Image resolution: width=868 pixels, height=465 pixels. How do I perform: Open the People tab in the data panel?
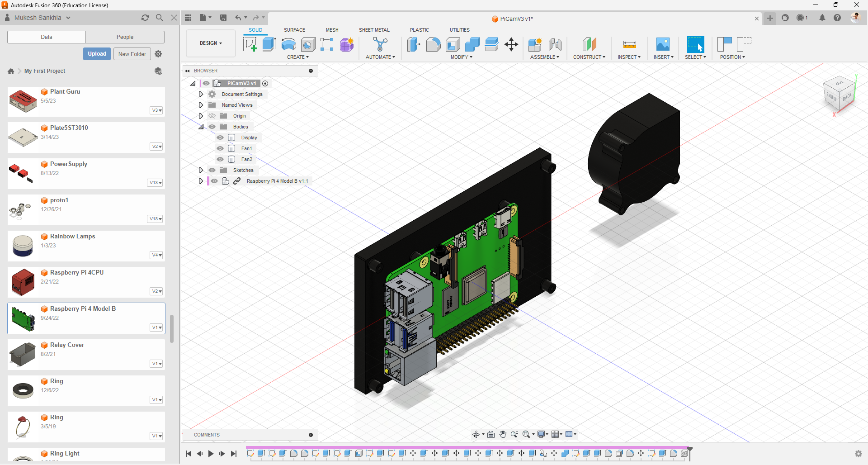tap(125, 37)
